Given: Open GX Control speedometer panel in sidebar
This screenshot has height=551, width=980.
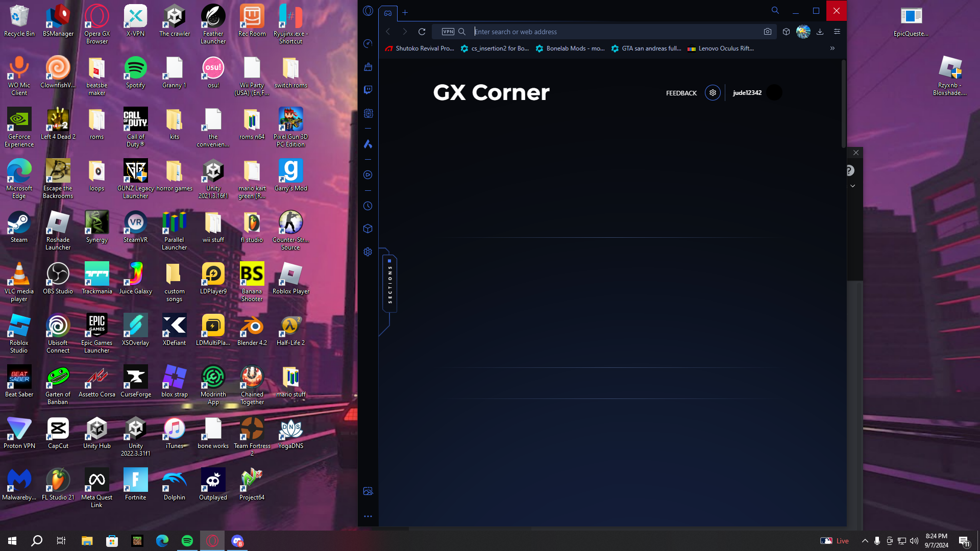Looking at the screenshot, I should coord(367,44).
